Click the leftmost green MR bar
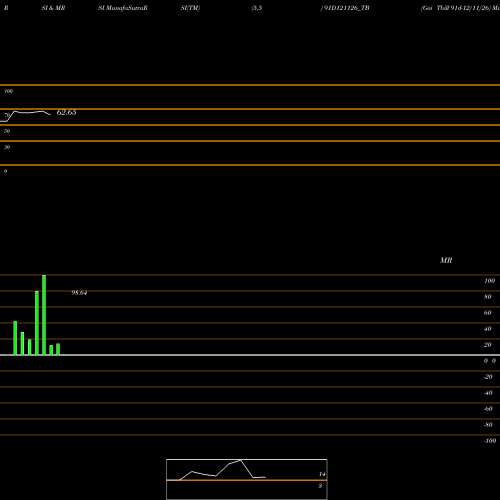 click(x=15, y=338)
